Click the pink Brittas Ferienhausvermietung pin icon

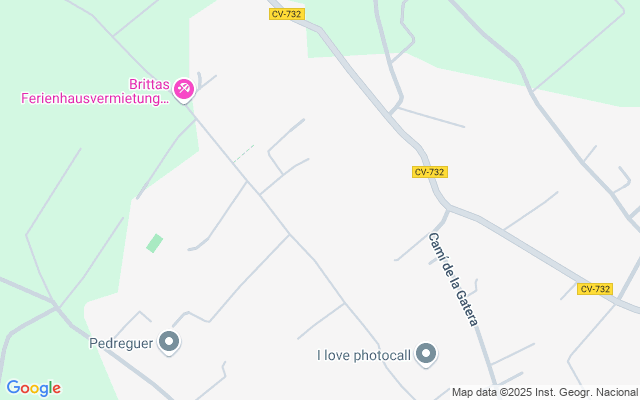click(x=184, y=90)
